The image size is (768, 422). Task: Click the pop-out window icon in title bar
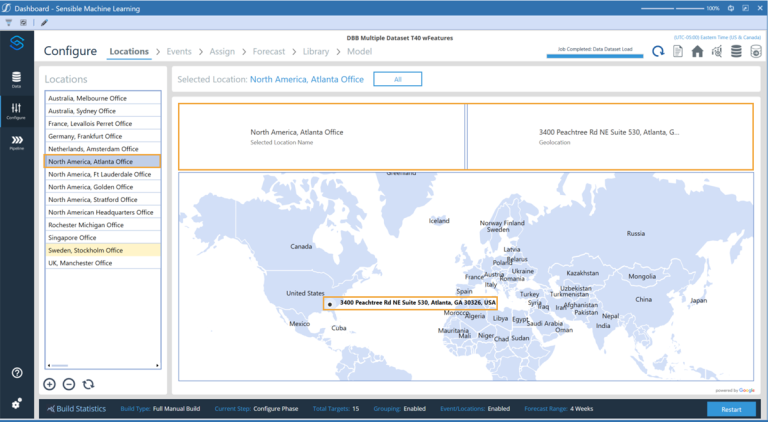(745, 8)
